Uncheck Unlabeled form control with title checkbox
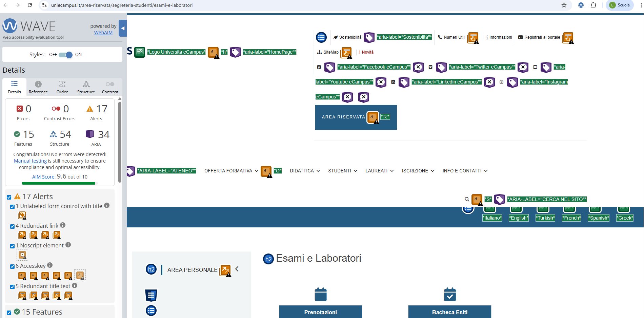The width and height of the screenshot is (644, 318). coord(13,207)
